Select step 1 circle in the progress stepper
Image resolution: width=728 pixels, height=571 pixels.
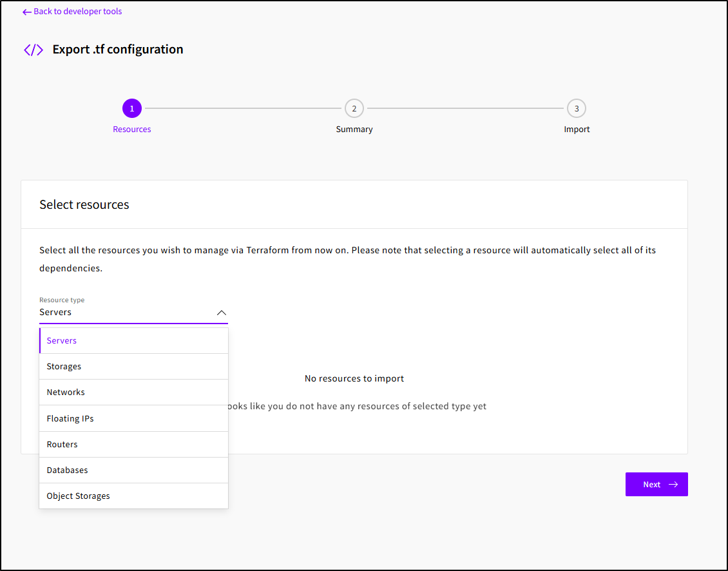131,108
